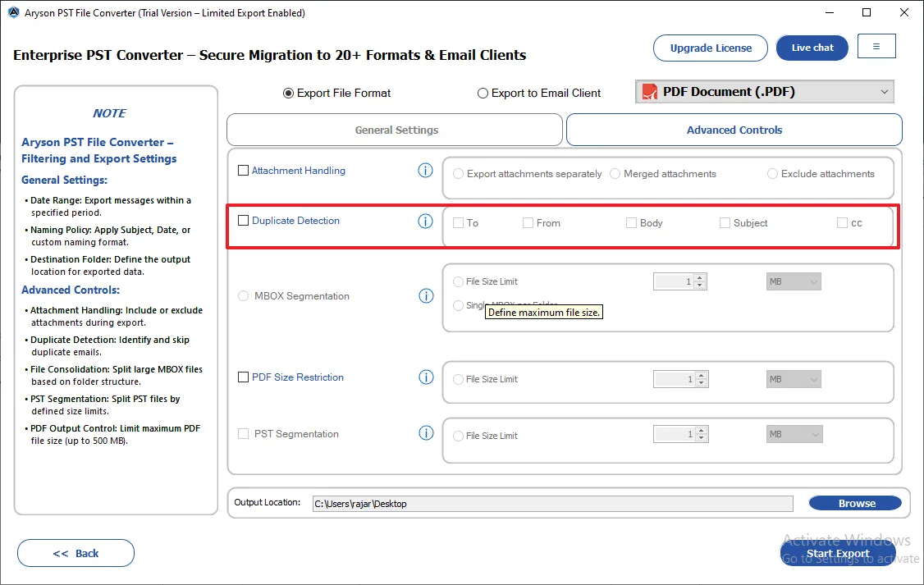
Task: Check the cc duplicate field
Action: pyautogui.click(x=843, y=222)
